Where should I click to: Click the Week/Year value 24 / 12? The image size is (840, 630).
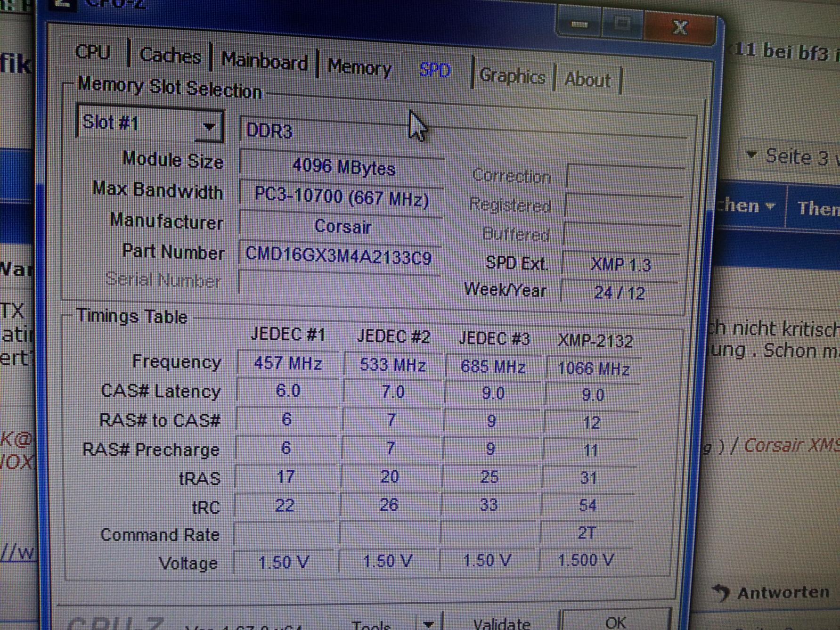pyautogui.click(x=619, y=292)
